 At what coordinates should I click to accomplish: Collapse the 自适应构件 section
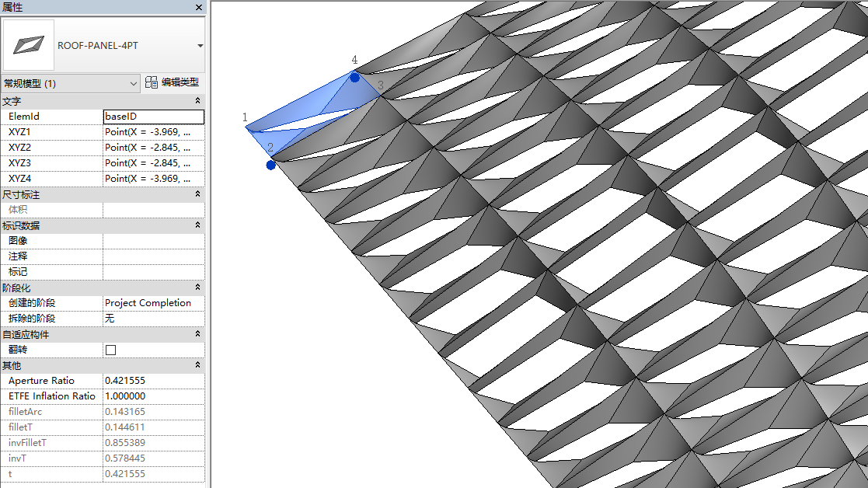point(197,333)
